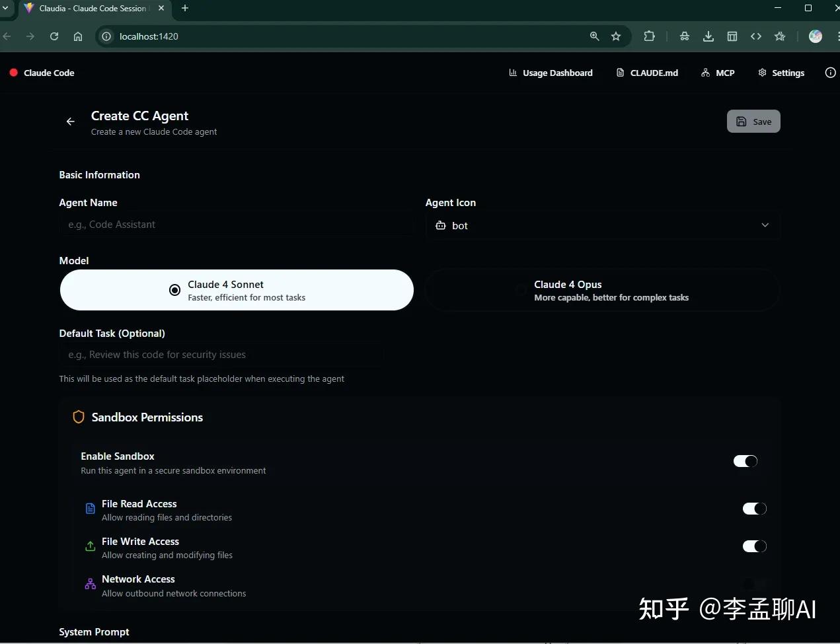
Task: Turn off the File Read Access toggle
Action: [x=754, y=509]
